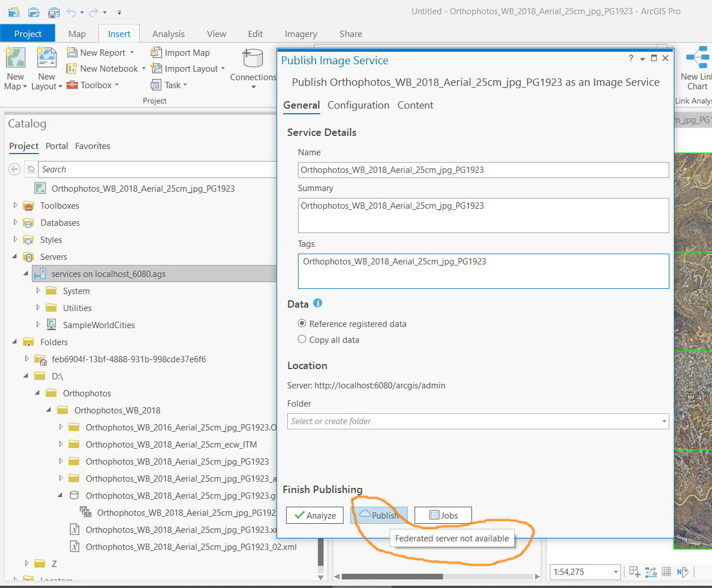Click the Catalog back arrow icon
712x588 pixels.
15,169
